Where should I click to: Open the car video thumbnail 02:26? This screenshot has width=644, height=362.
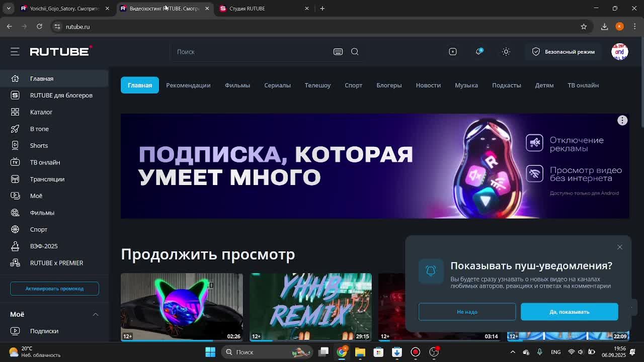pos(182,307)
